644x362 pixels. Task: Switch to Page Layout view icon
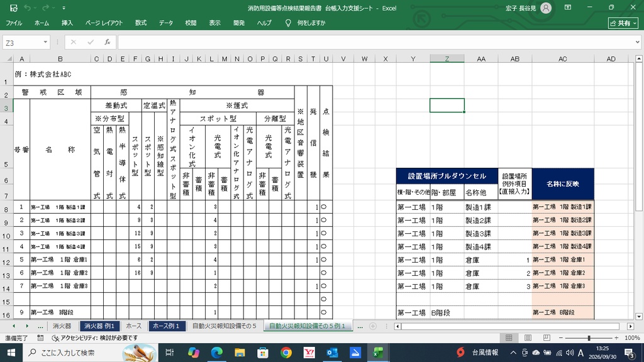click(528, 337)
